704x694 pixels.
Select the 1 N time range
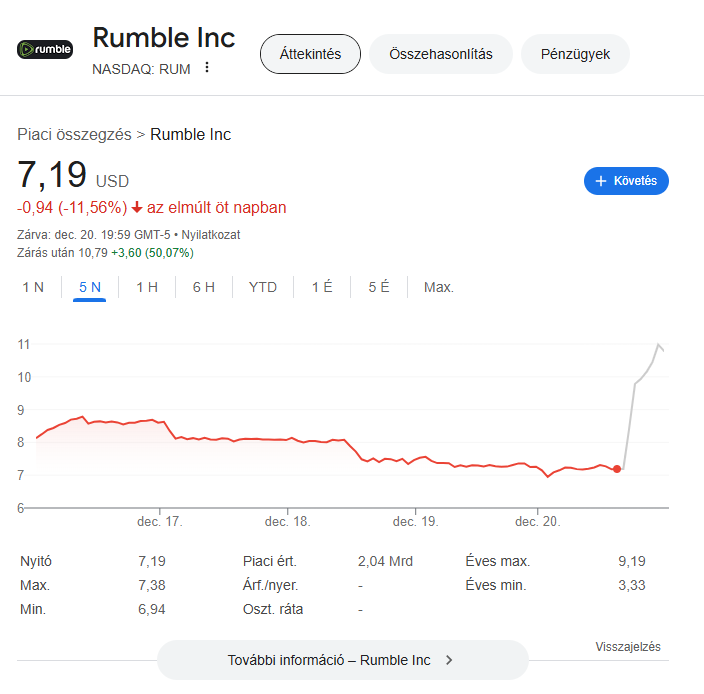[x=33, y=287]
